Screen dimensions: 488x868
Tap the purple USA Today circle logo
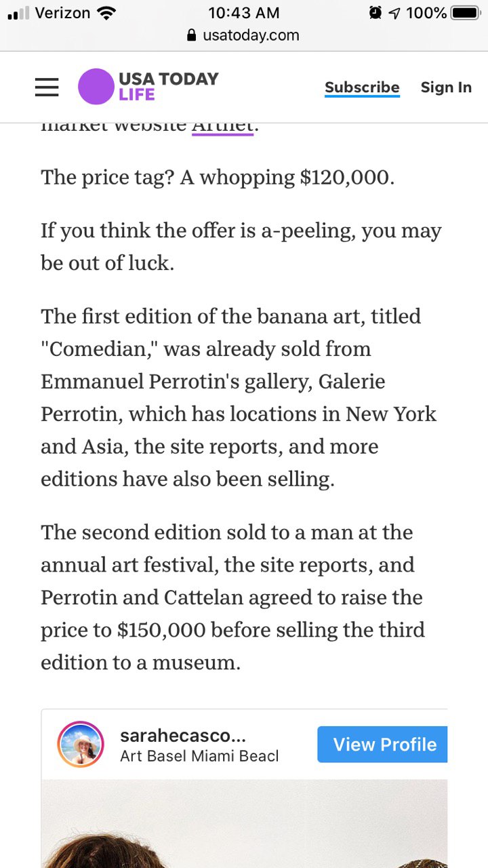tap(96, 87)
